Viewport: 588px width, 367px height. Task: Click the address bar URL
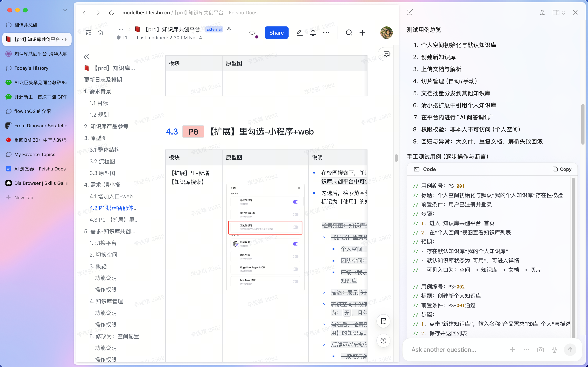190,13
